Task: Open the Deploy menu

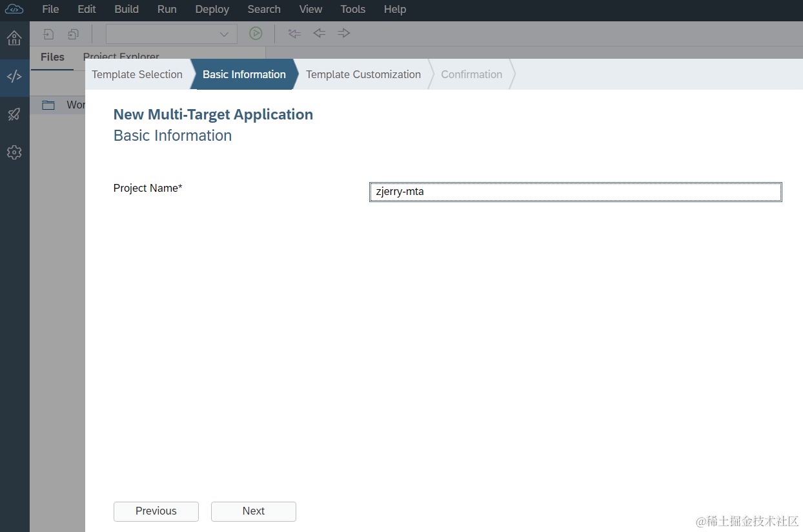Action: coord(212,9)
